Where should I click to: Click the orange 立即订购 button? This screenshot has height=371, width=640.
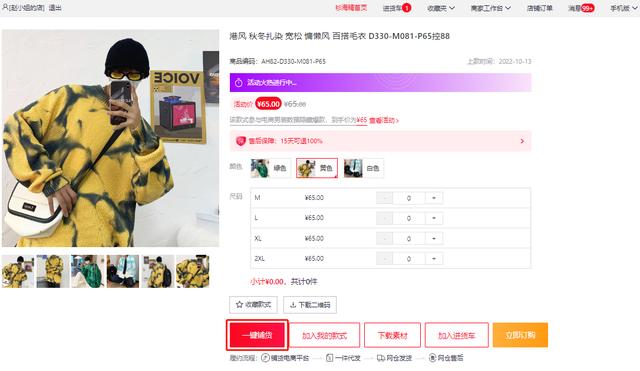point(520,335)
